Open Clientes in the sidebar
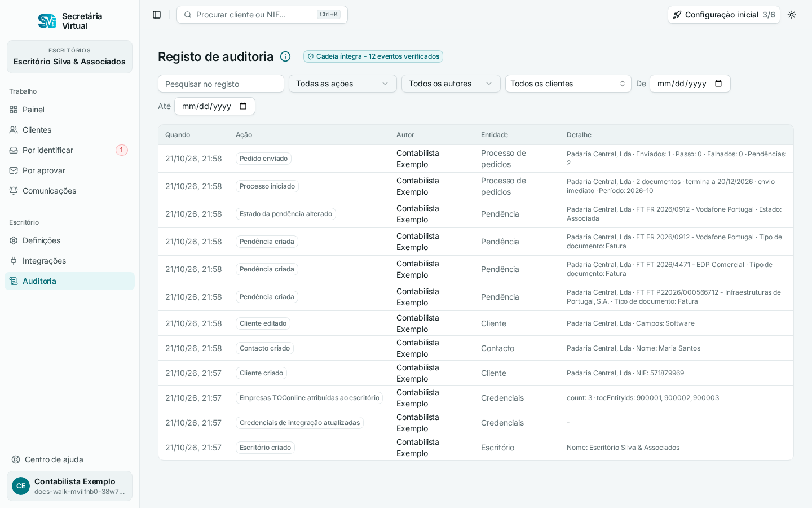This screenshot has width=812, height=508. click(x=69, y=130)
